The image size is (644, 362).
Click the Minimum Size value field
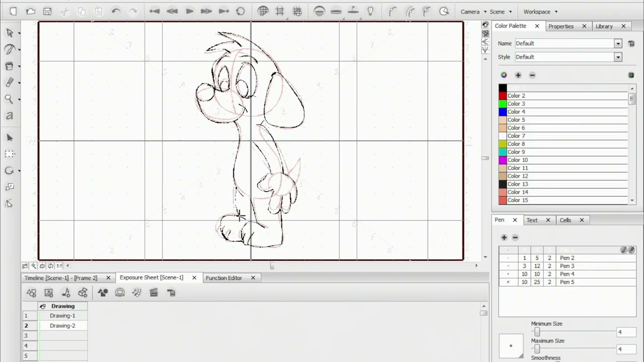[x=626, y=332]
